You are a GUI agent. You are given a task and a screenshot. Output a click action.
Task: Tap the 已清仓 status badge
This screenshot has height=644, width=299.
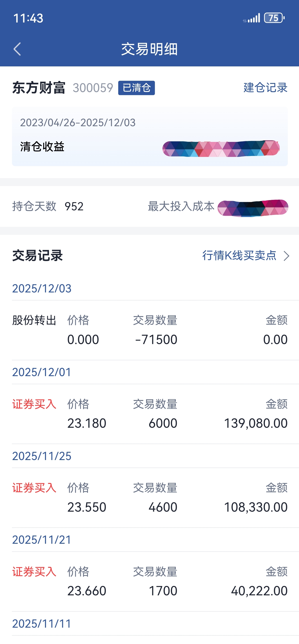point(136,88)
